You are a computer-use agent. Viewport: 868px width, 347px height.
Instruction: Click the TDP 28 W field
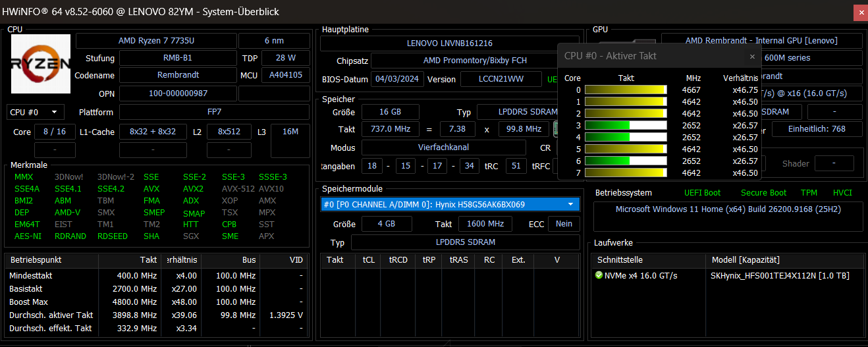coord(285,58)
